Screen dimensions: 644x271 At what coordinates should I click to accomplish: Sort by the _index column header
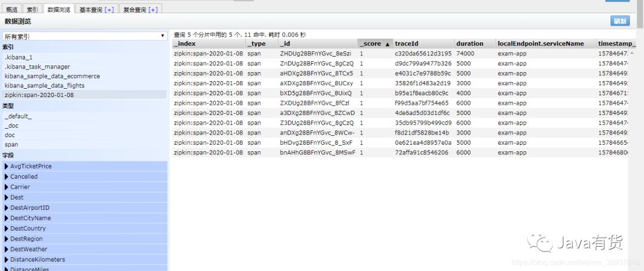click(209, 43)
